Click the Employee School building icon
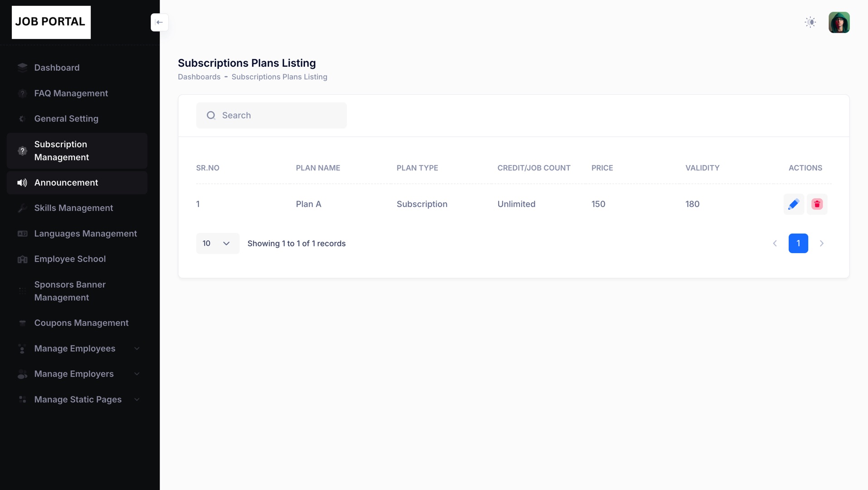The image size is (868, 490). 22,260
